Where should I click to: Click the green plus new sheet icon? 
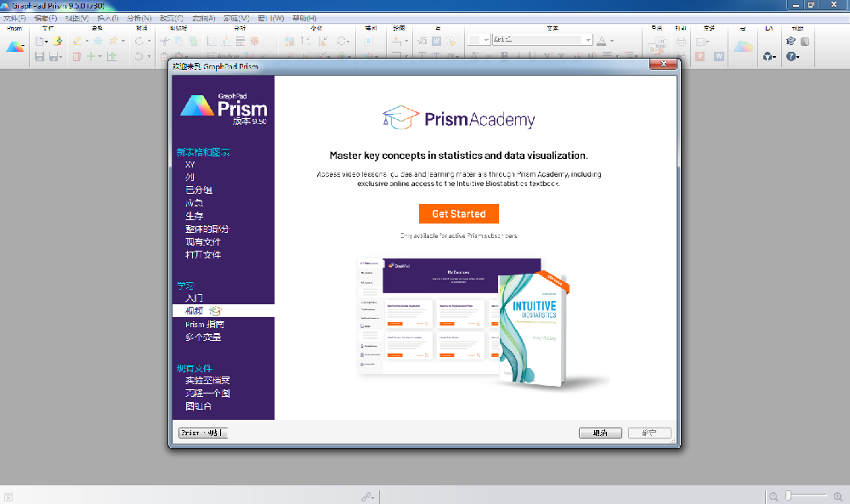pos(91,56)
